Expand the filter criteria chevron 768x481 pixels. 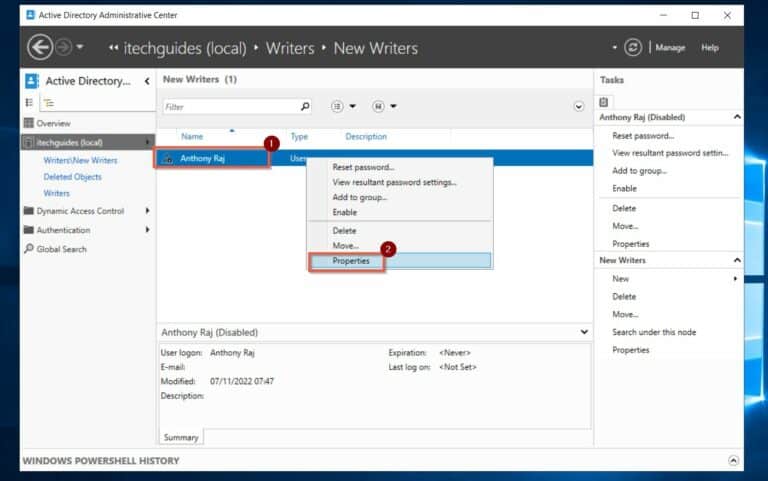(x=578, y=107)
